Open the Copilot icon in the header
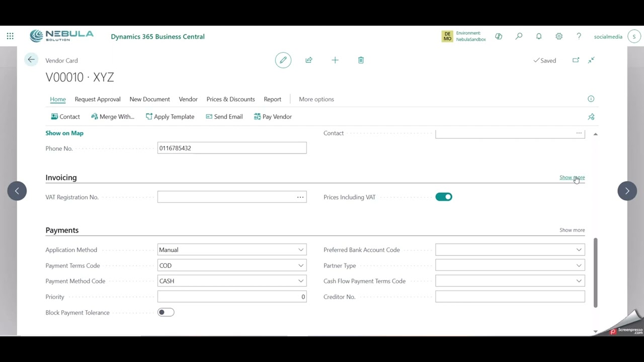The width and height of the screenshot is (644, 362). (x=499, y=36)
